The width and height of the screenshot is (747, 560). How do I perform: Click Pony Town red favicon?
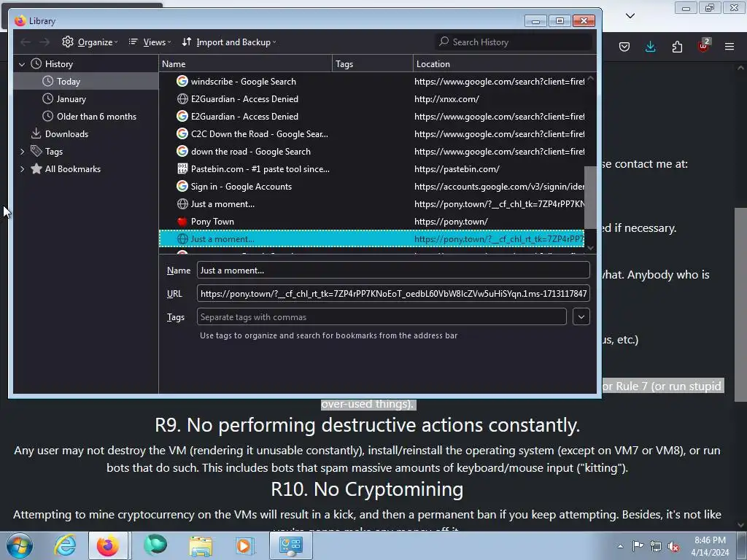182,222
